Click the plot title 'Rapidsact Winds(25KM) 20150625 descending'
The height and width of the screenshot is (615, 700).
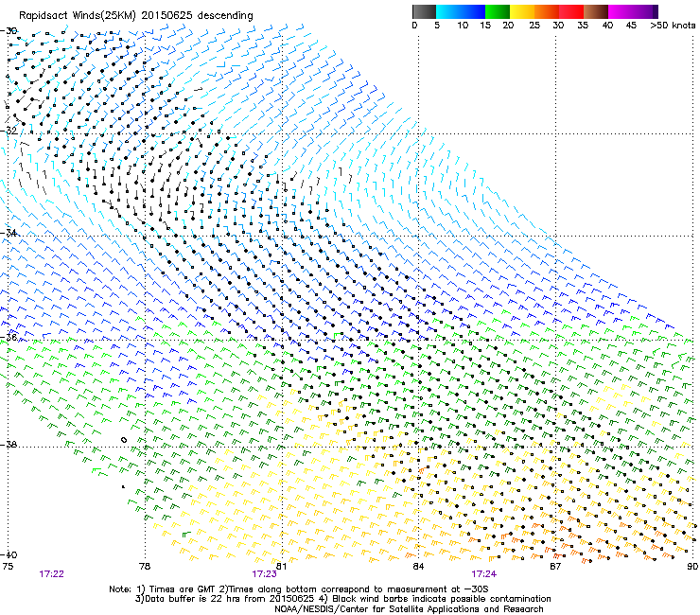click(x=135, y=16)
